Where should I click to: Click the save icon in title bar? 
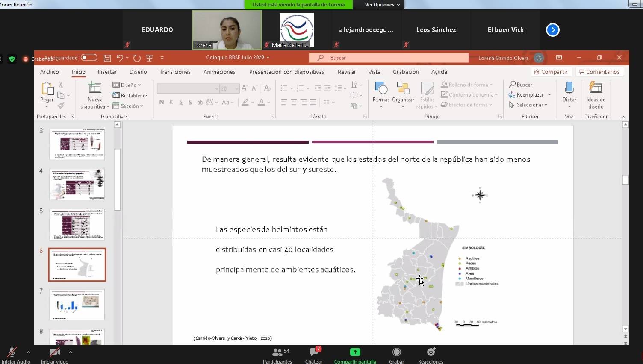(107, 58)
